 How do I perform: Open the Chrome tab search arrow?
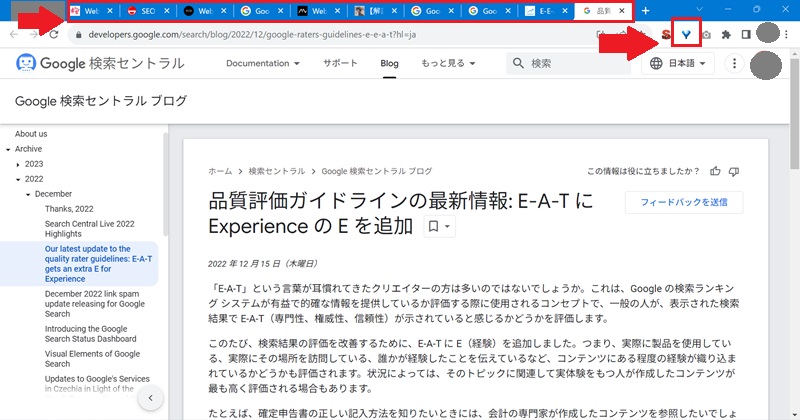click(x=699, y=10)
